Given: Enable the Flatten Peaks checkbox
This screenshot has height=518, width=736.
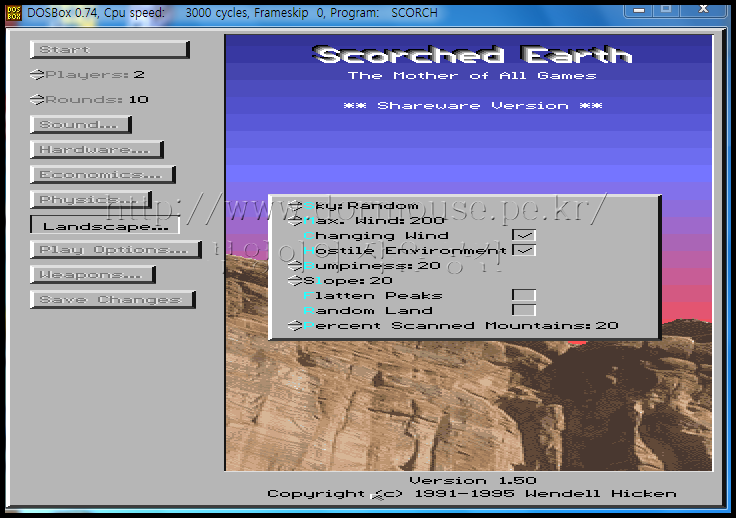Looking at the screenshot, I should 524,295.
